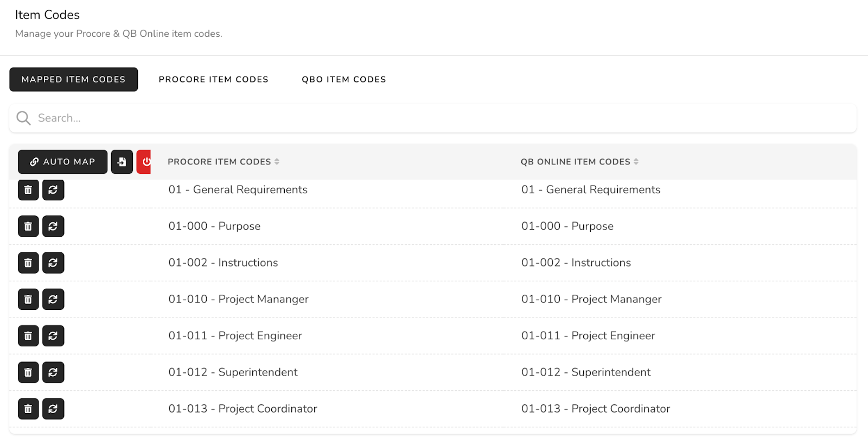Sort by Procore Item Codes column

(224, 162)
